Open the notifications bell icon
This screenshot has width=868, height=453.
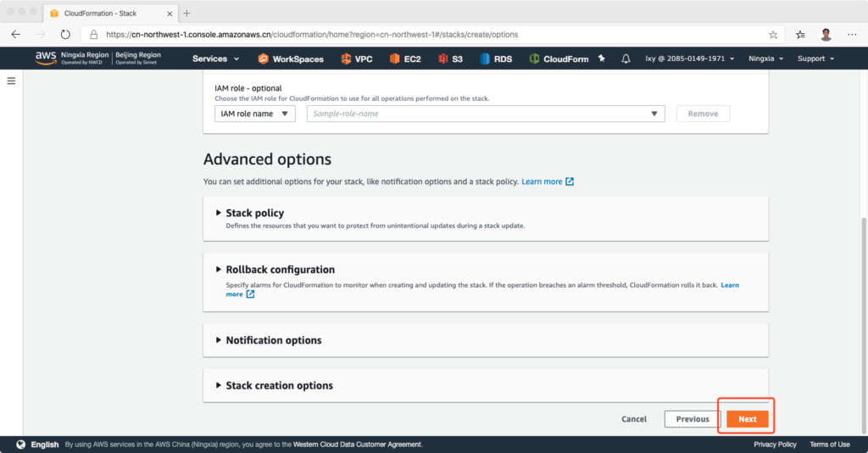(x=626, y=59)
